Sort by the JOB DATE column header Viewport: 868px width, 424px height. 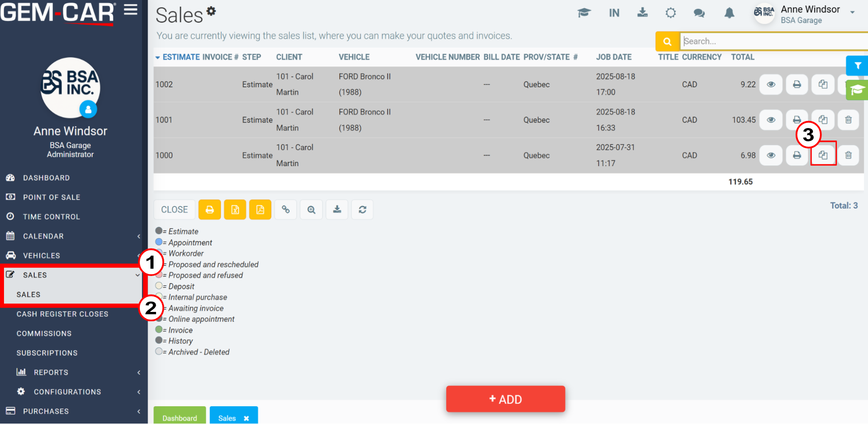pos(614,57)
